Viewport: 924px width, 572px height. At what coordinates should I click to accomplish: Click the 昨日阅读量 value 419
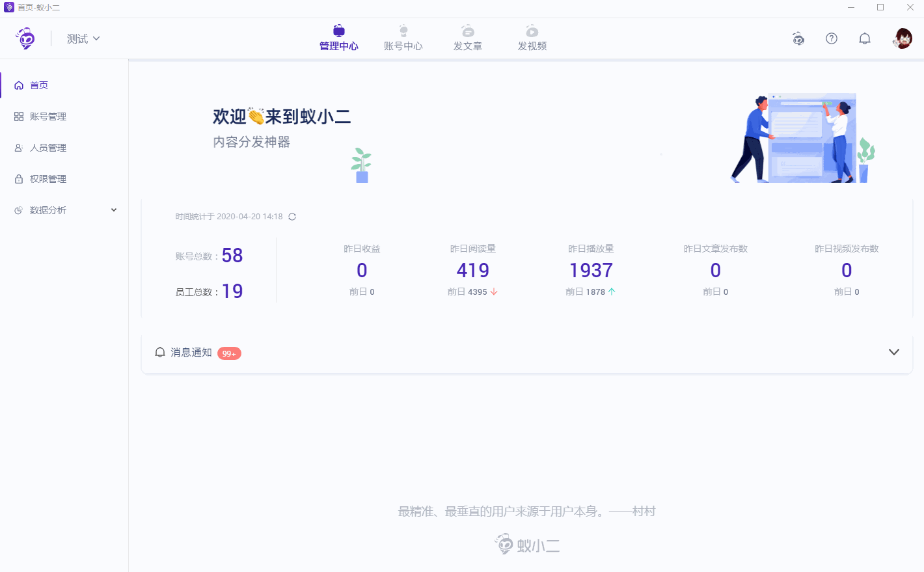pos(472,270)
